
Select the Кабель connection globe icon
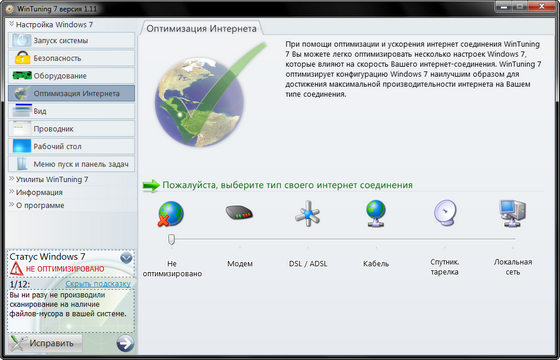coord(376,214)
